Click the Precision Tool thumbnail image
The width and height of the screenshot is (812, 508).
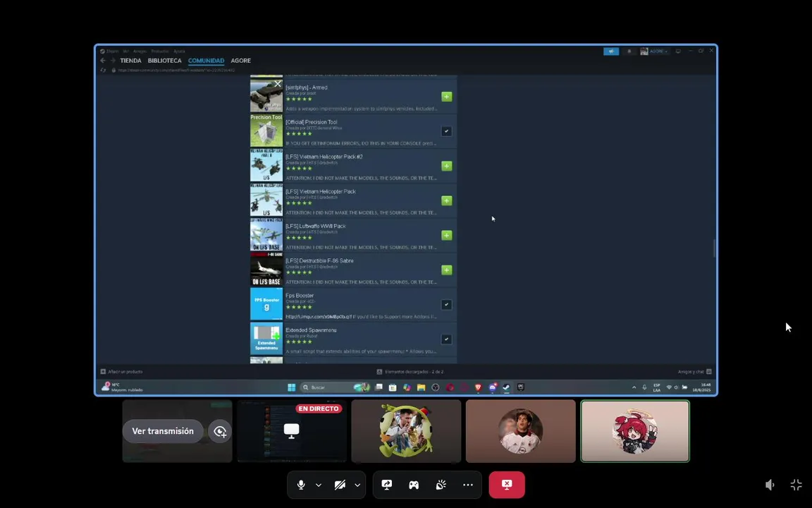click(266, 131)
